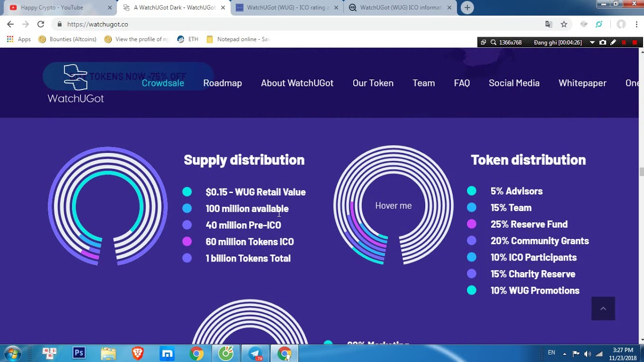Open the ETH bookmark
This screenshot has width=644, height=362.
click(188, 39)
